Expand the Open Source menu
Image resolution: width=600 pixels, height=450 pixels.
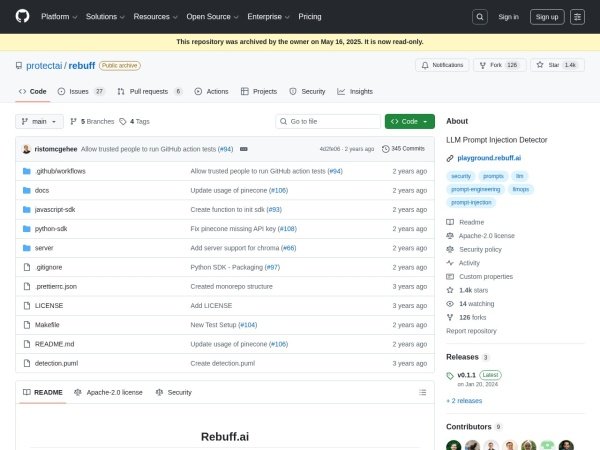click(x=212, y=17)
